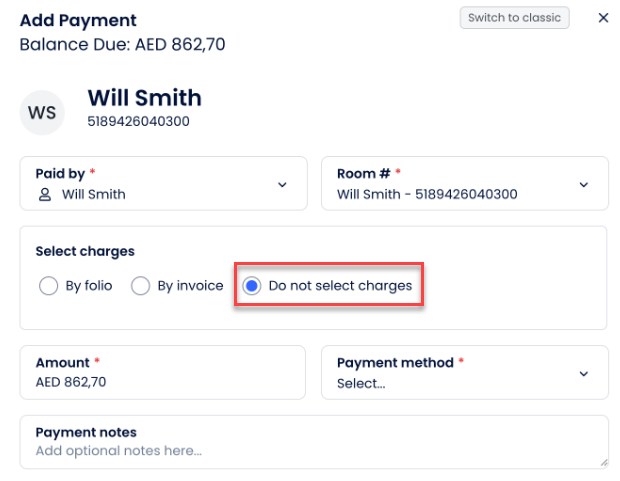The width and height of the screenshot is (620, 481).
Task: Click the Will Smith value in Paid by
Action: tap(93, 194)
